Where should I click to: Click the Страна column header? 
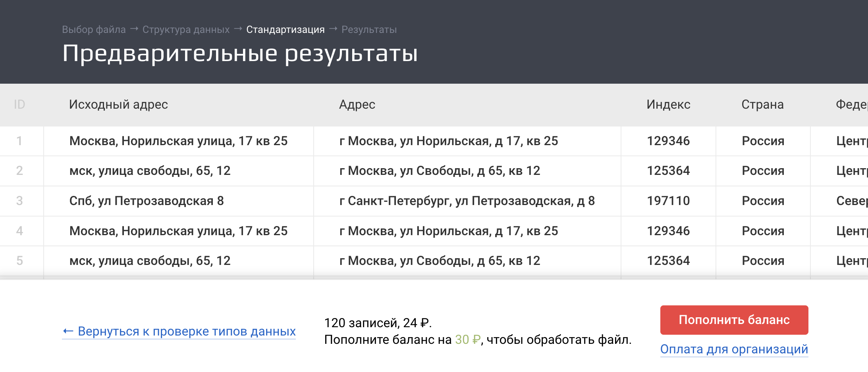pyautogui.click(x=762, y=104)
